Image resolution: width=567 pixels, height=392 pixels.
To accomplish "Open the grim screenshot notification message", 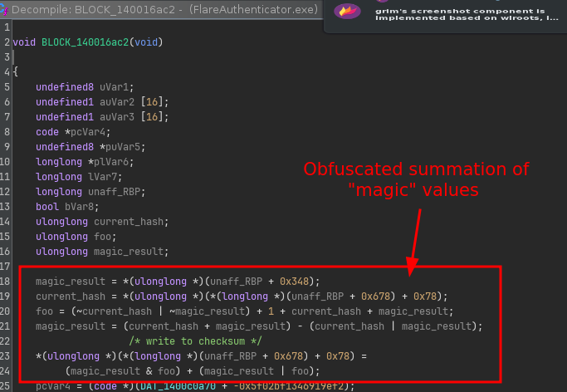I will point(465,12).
